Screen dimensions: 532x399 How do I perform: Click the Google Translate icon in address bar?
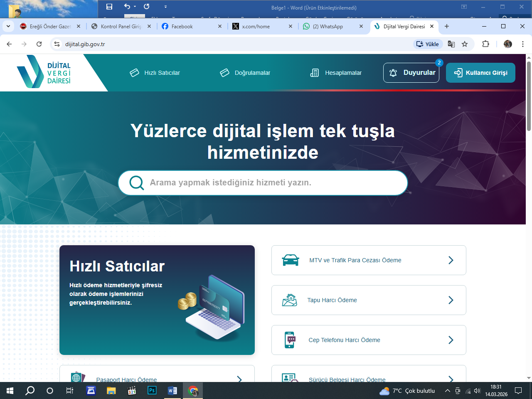coord(451,44)
